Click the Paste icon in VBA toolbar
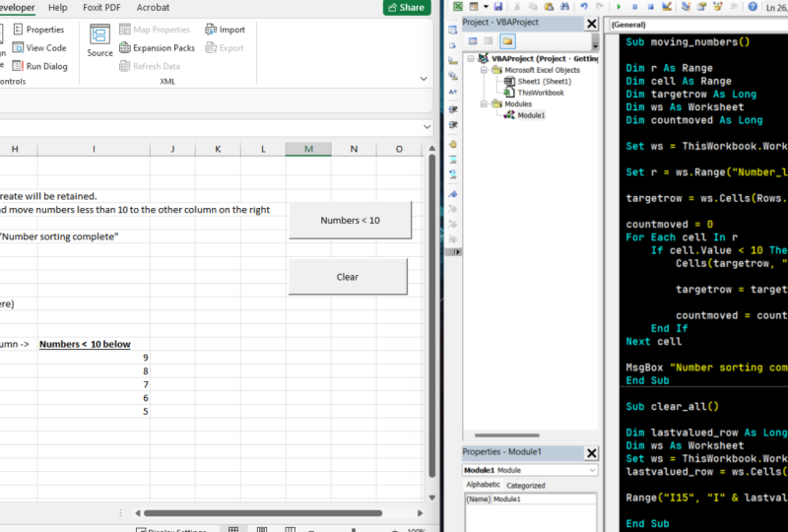 (x=549, y=7)
